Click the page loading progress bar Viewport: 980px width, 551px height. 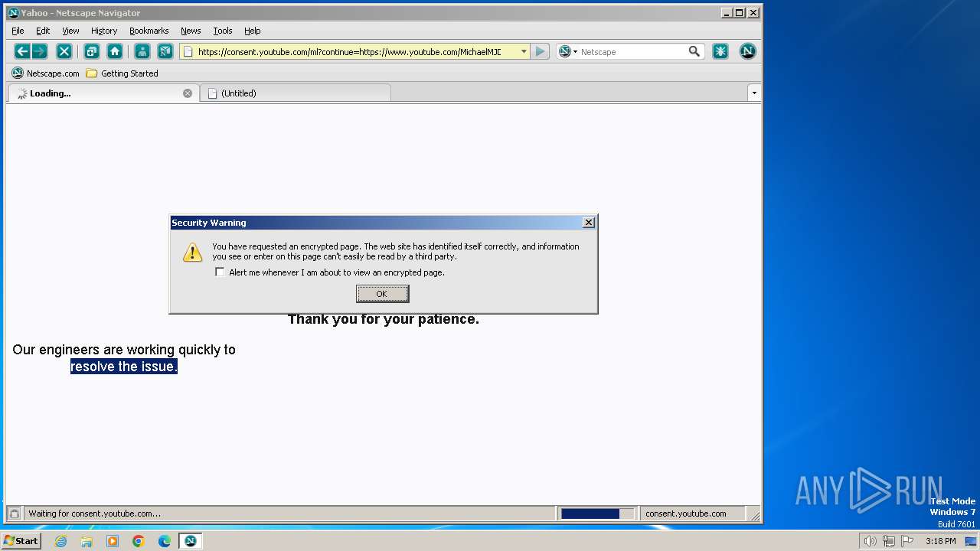[597, 514]
